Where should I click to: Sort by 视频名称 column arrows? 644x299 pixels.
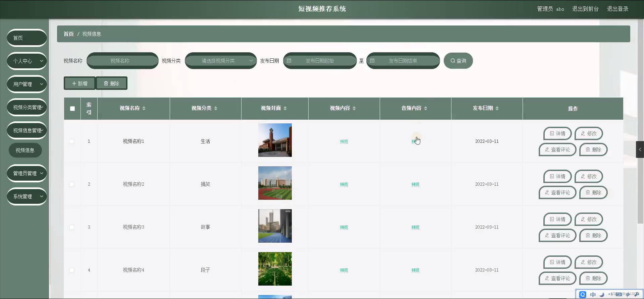tap(144, 108)
